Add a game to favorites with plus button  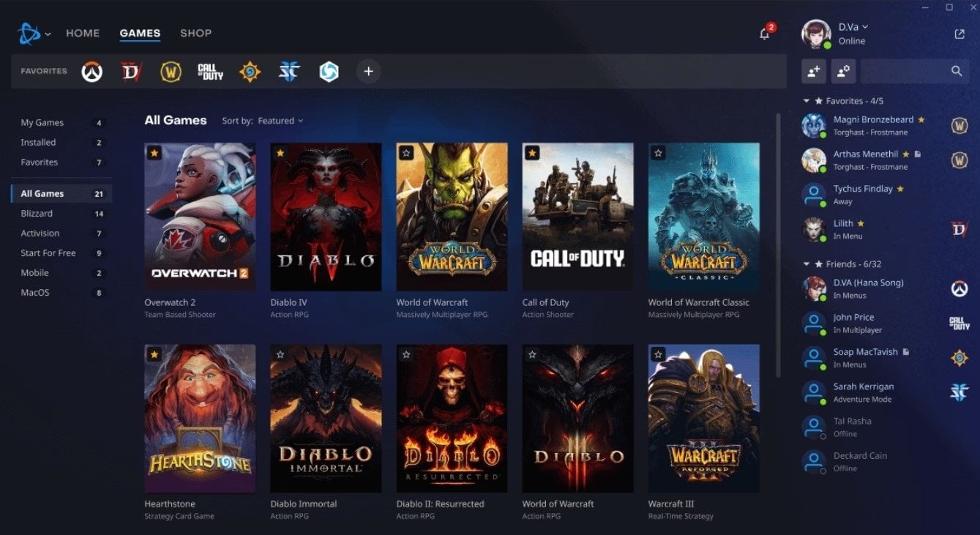tap(368, 72)
